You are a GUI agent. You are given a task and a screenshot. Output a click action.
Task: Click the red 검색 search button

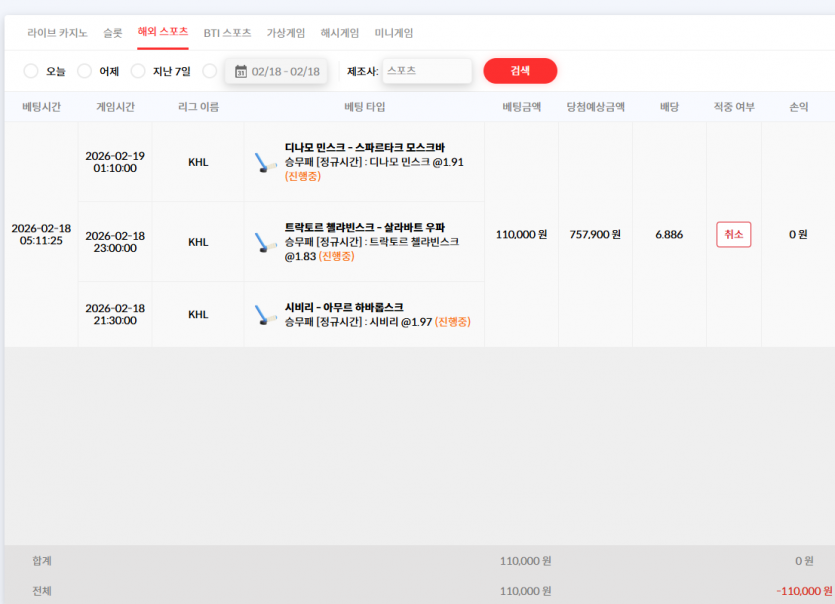[x=520, y=71]
